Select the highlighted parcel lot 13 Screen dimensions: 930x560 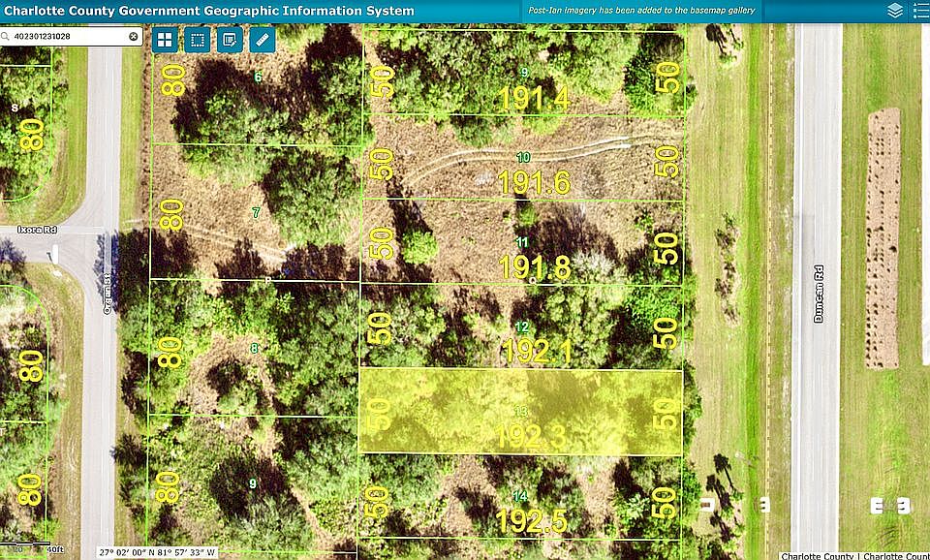[520, 412]
